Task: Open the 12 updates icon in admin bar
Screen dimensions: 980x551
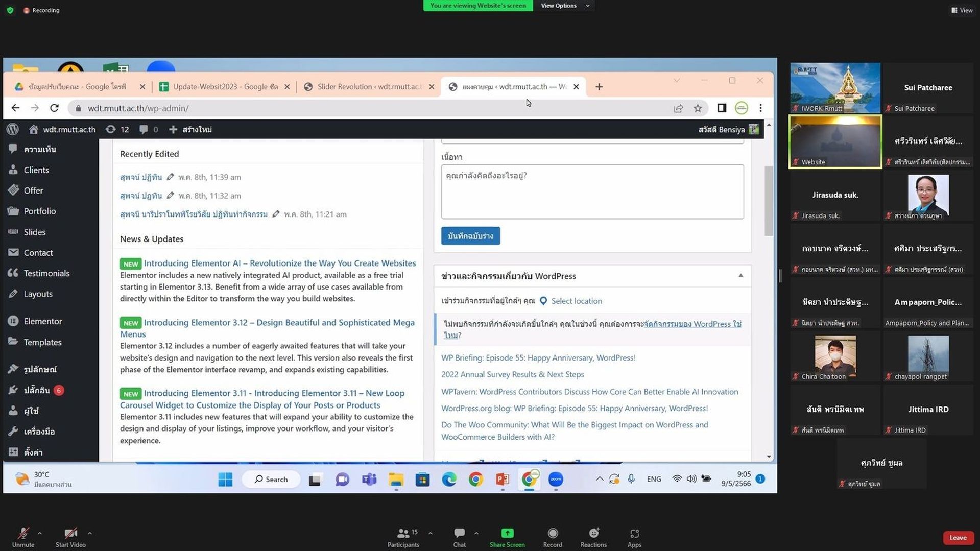Action: point(117,129)
